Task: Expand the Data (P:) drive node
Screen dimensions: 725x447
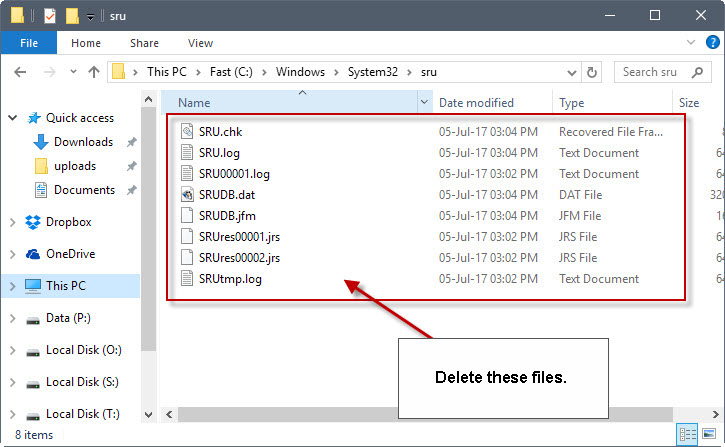Action: click(12, 318)
